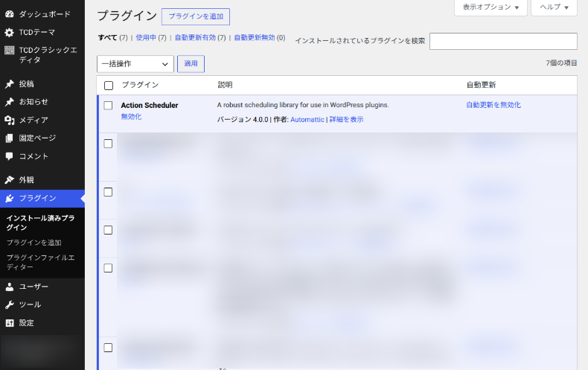Filter plugins by 使用中 (7)
This screenshot has height=370, width=588.
pos(151,37)
